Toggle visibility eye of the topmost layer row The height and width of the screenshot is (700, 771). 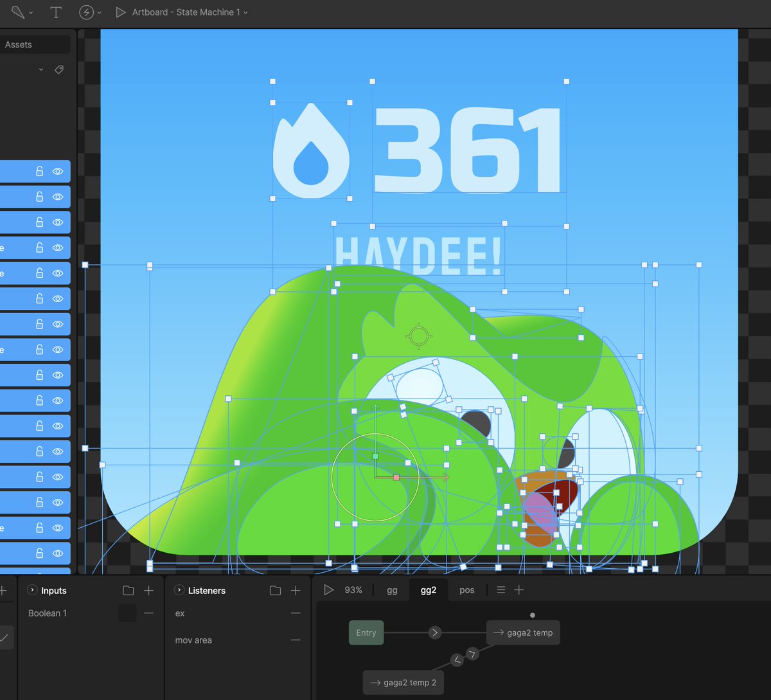tap(58, 172)
